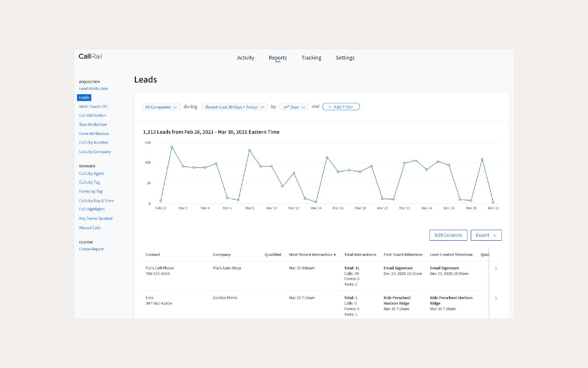
Task: Click the plus icon in Add Filter
Action: click(x=330, y=107)
